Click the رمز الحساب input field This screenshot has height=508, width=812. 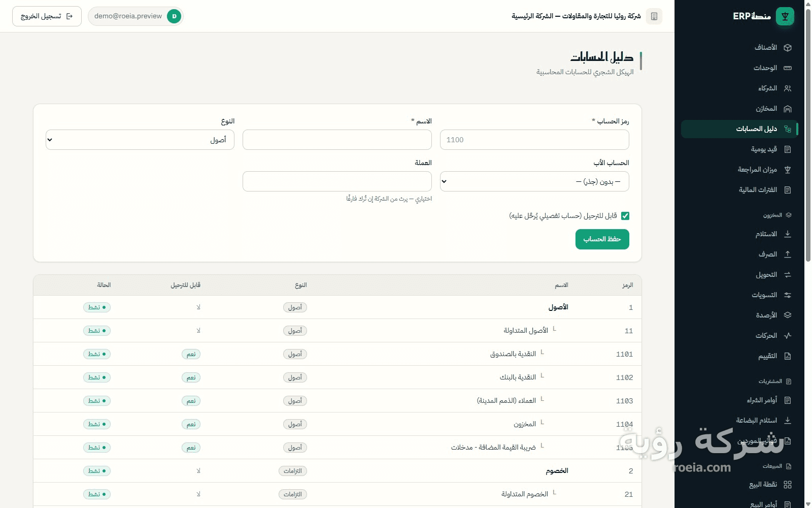(x=534, y=140)
